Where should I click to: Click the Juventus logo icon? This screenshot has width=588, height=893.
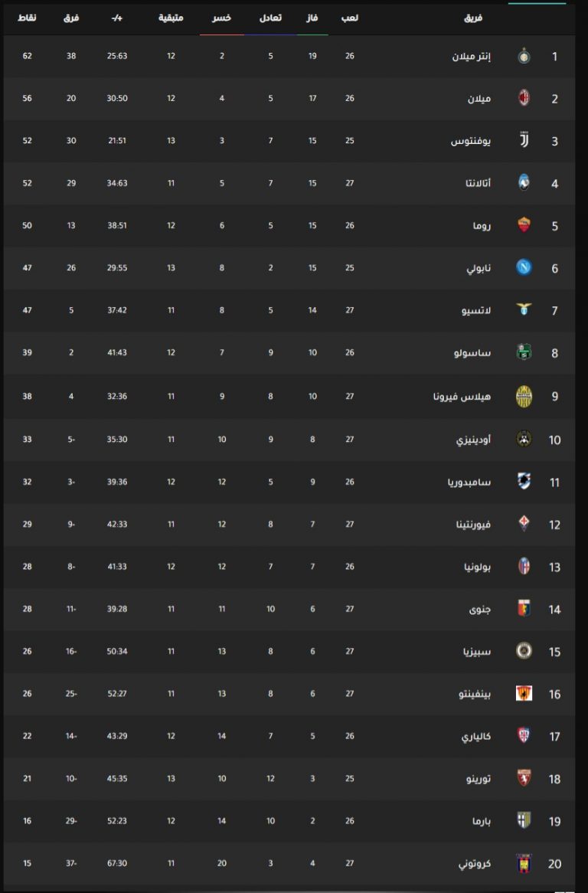pyautogui.click(x=524, y=140)
